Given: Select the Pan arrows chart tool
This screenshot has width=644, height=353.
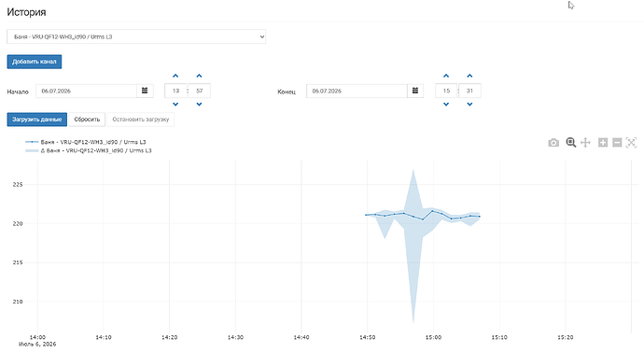Looking at the screenshot, I should 585,143.
